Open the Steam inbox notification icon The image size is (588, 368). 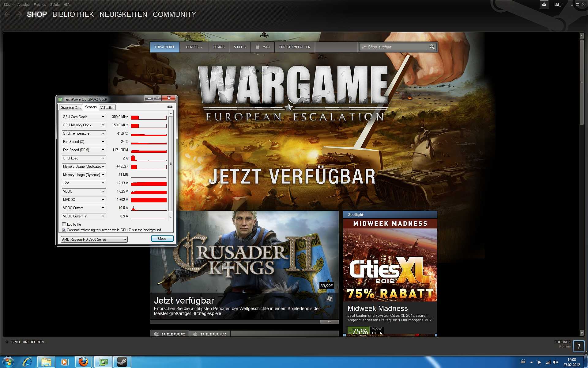(544, 5)
